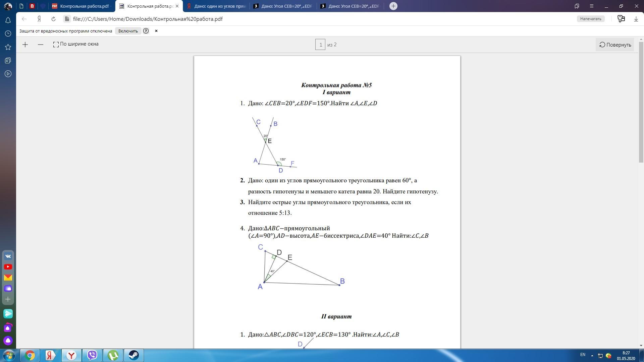Open browser downloads arrow icon

click(636, 19)
